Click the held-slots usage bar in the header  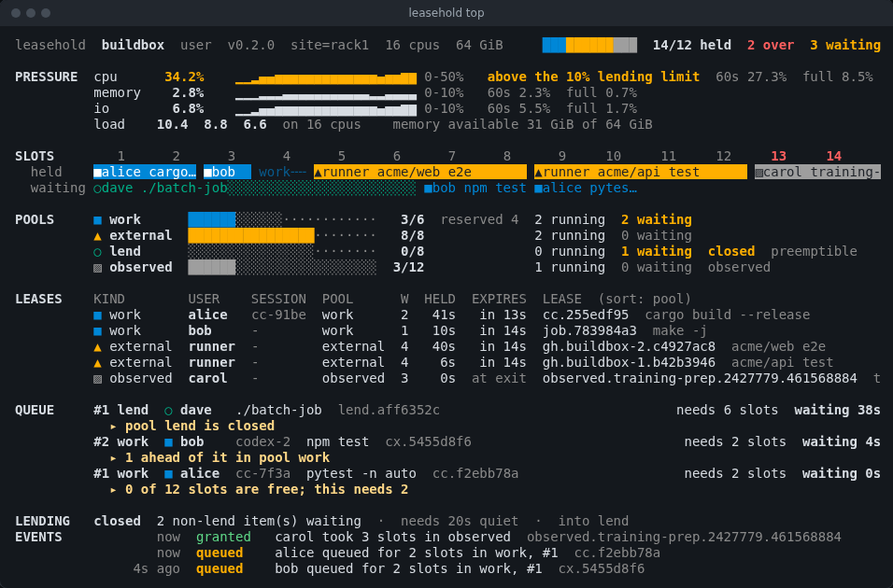(589, 45)
